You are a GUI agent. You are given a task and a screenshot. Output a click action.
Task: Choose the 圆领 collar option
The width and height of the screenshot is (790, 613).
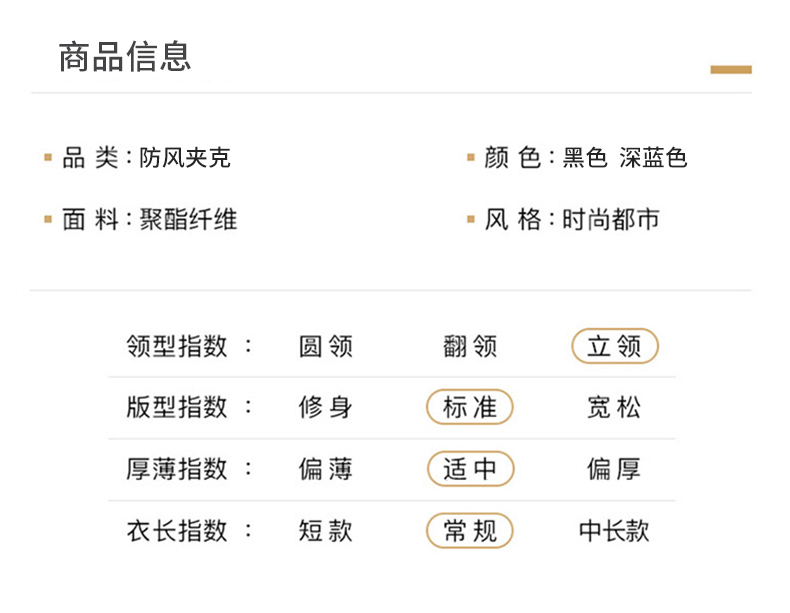(x=326, y=347)
